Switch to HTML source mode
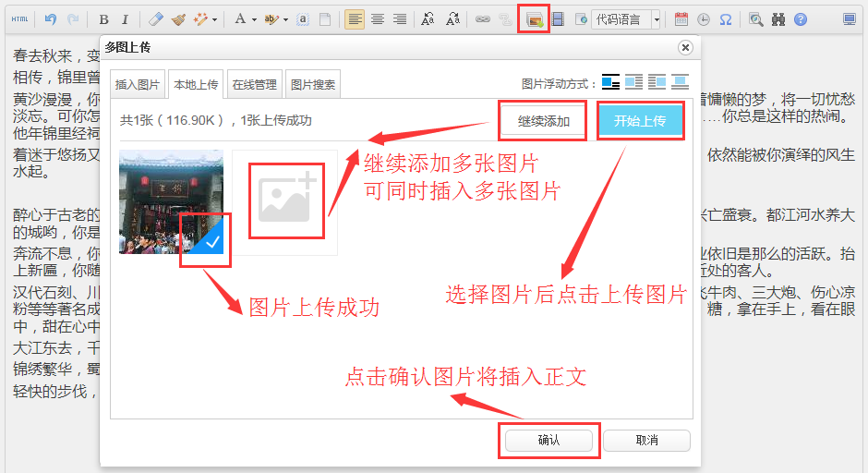 tap(20, 19)
